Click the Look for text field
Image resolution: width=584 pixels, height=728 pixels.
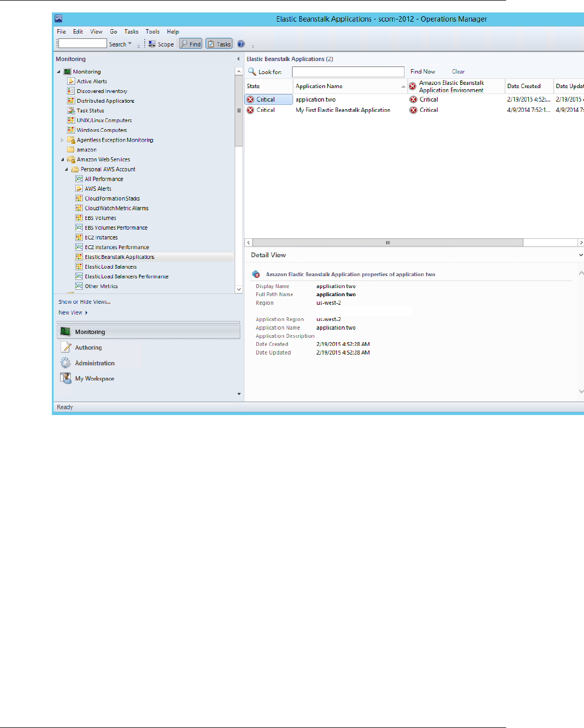pyautogui.click(x=348, y=72)
